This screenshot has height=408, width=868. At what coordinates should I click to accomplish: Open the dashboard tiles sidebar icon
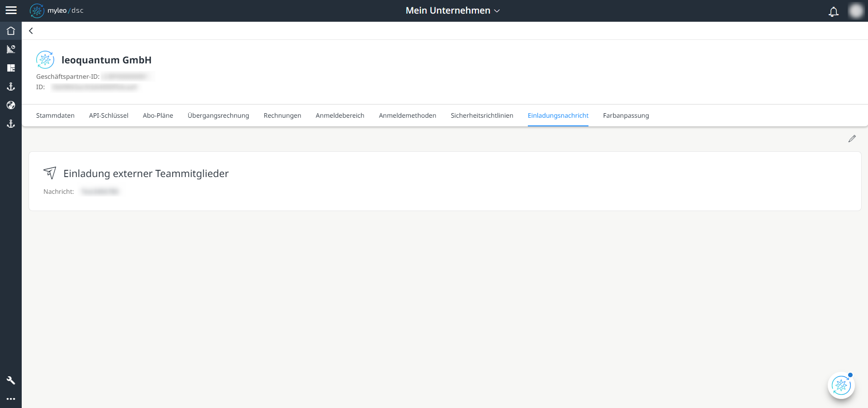11,68
